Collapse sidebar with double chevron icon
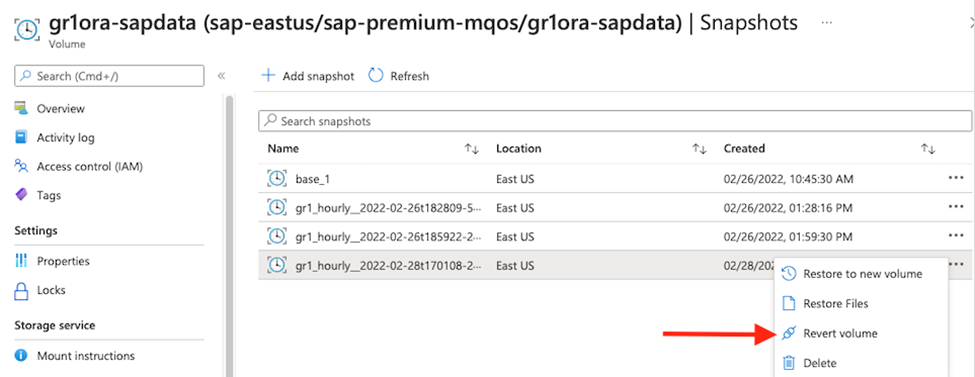This screenshot has height=377, width=975. point(221,76)
